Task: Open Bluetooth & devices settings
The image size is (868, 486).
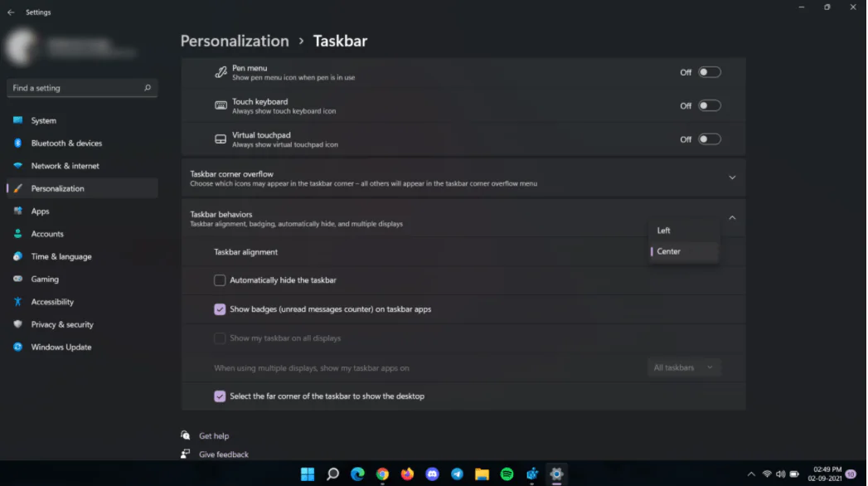Action: pos(66,143)
